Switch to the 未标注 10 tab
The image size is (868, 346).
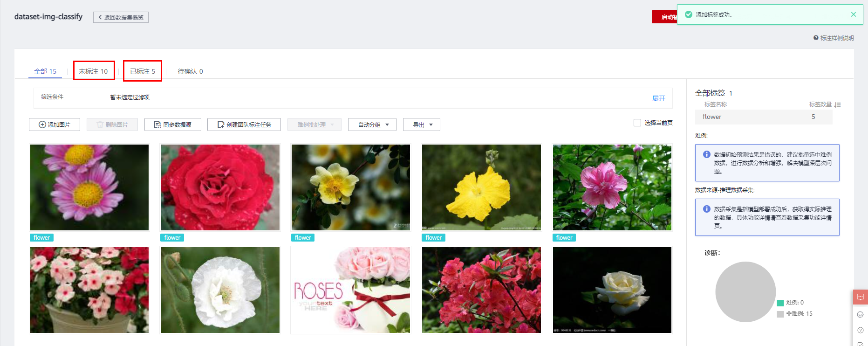(x=93, y=71)
